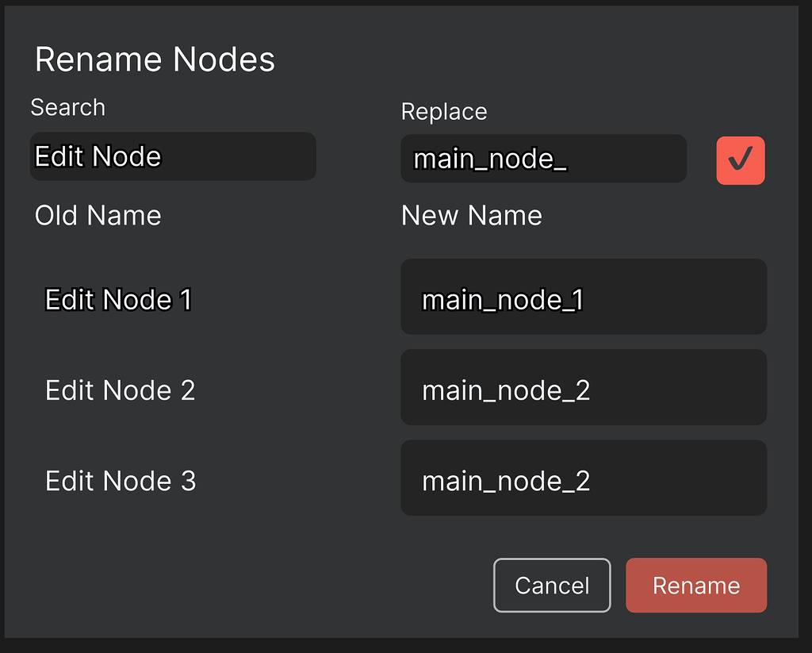Select the main_node_1 new name field
The height and width of the screenshot is (653, 812).
coord(584,297)
